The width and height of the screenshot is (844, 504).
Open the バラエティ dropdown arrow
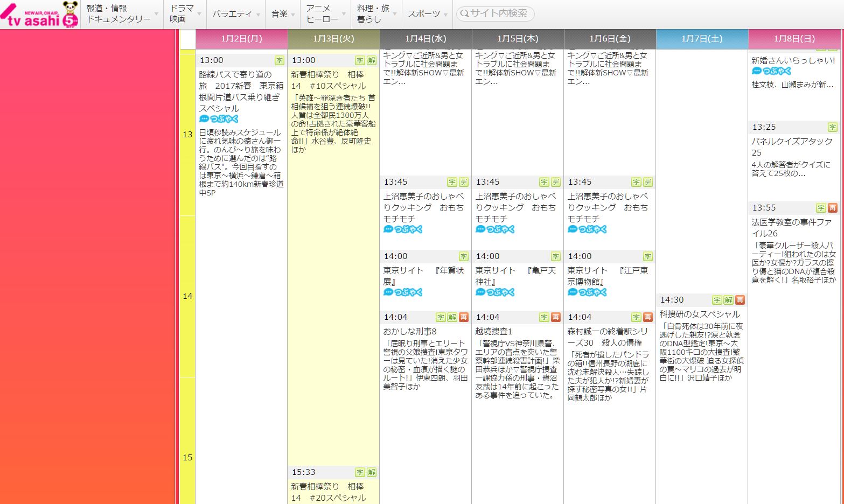tap(259, 16)
